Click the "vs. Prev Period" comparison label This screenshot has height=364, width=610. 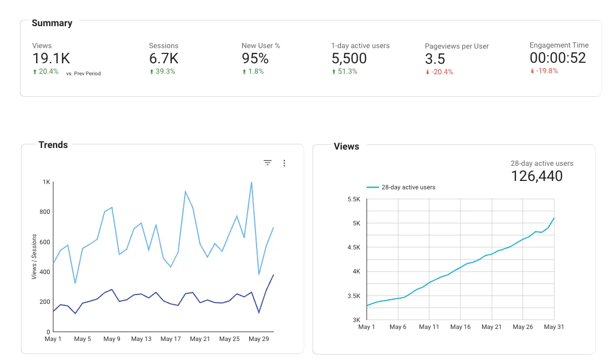click(83, 74)
